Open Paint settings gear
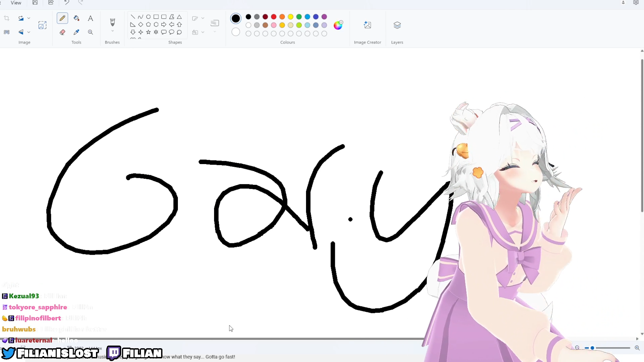Image resolution: width=644 pixels, height=362 pixels. (x=636, y=3)
